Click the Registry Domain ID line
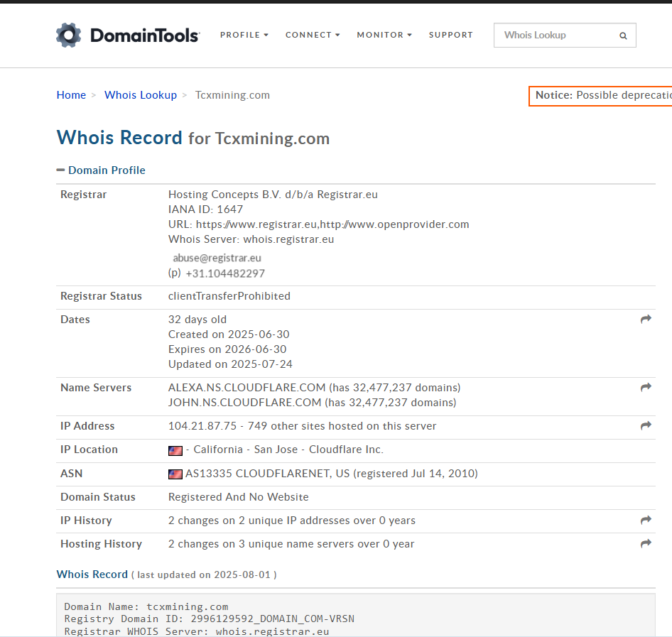The width and height of the screenshot is (672, 637). [209, 619]
